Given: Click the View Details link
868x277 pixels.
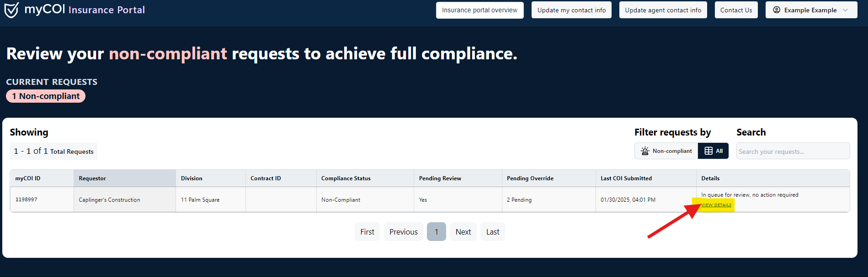Looking at the screenshot, I should pyautogui.click(x=716, y=205).
